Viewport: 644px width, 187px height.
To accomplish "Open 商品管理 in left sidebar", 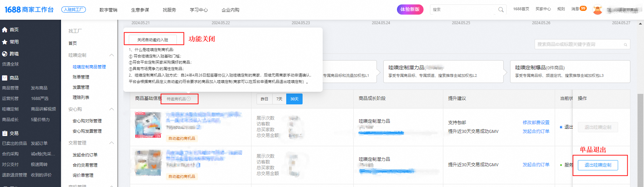I will 10,88.
